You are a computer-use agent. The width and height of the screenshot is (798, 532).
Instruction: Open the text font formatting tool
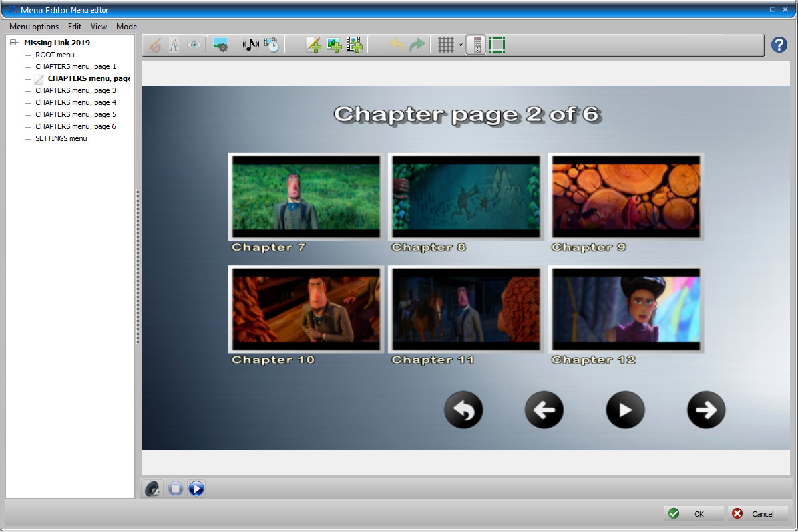(x=174, y=45)
